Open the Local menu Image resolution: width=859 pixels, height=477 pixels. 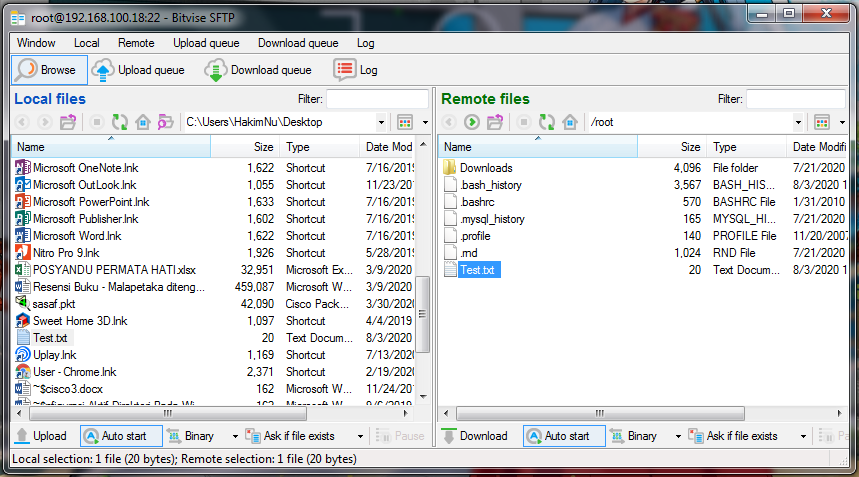(x=87, y=43)
